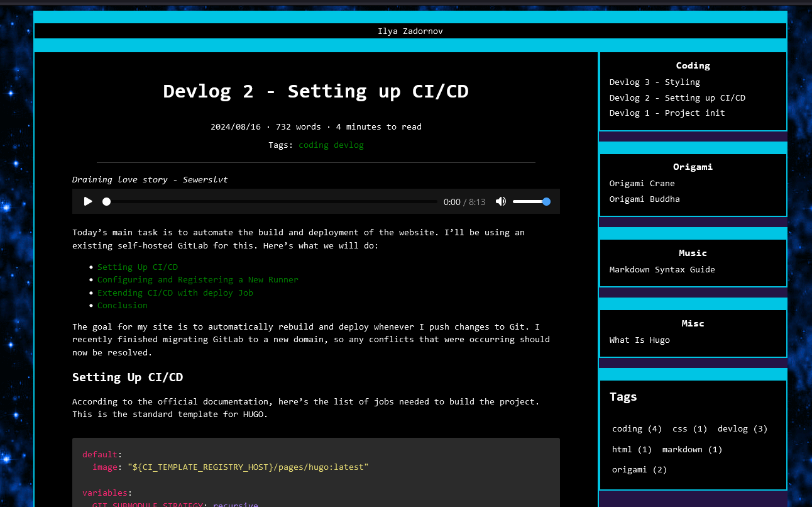Image resolution: width=812 pixels, height=507 pixels.
Task: Jump to the Conclusion section link
Action: click(x=123, y=305)
